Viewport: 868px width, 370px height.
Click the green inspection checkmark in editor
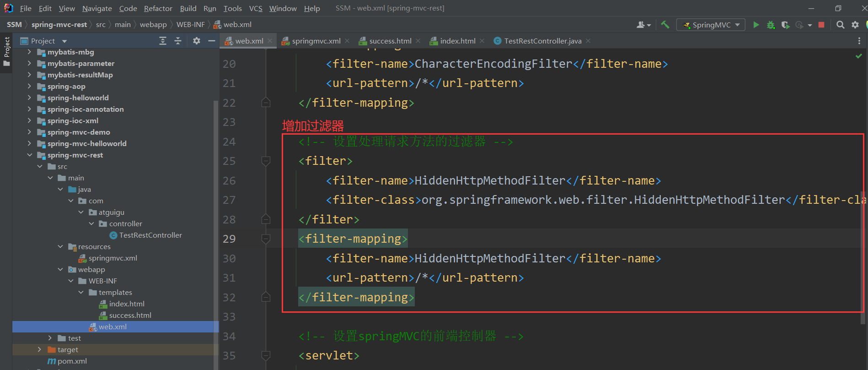click(858, 56)
